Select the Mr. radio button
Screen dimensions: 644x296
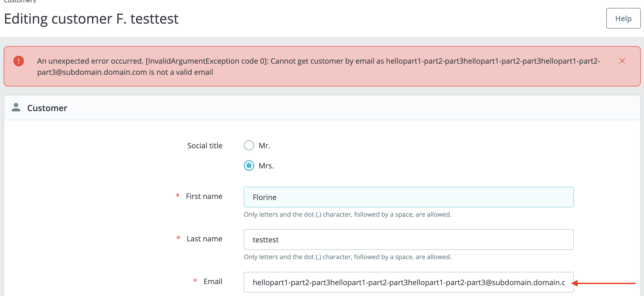249,145
